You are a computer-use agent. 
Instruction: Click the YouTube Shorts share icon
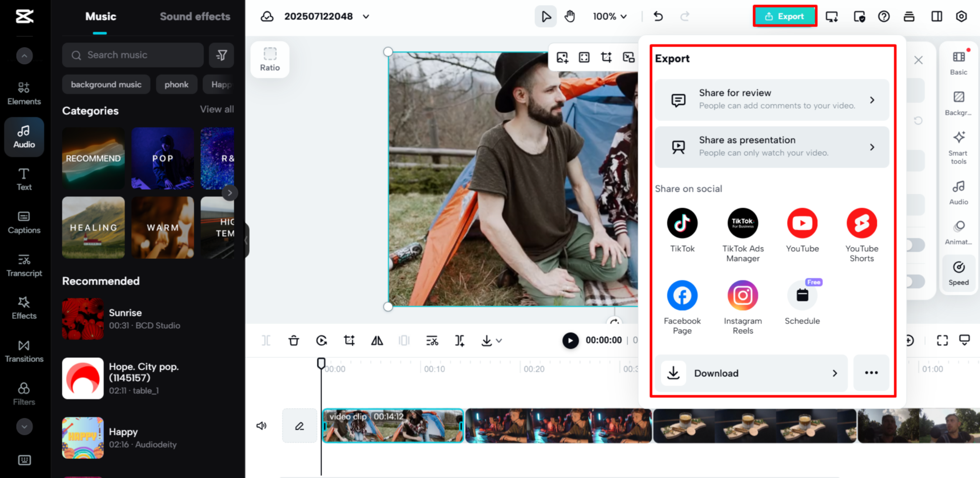[861, 223]
